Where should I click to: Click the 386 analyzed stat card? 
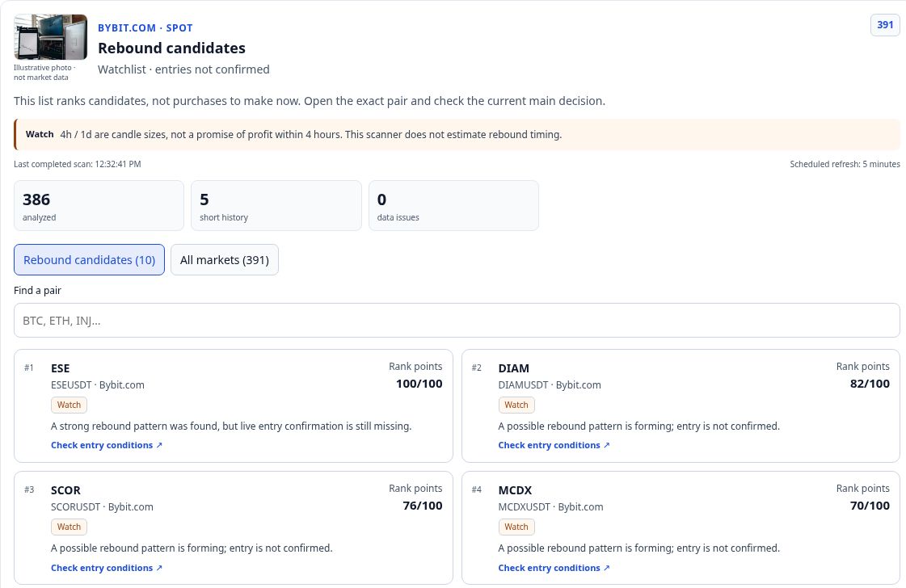click(99, 206)
